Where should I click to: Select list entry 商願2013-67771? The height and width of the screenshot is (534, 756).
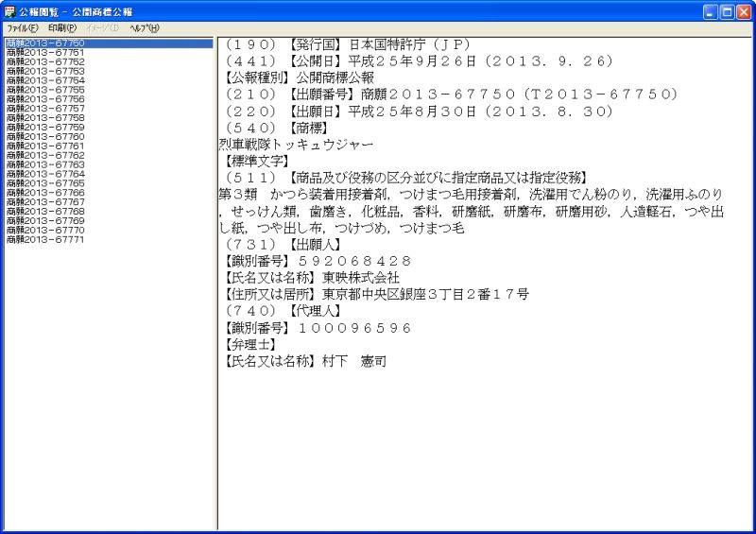click(45, 239)
